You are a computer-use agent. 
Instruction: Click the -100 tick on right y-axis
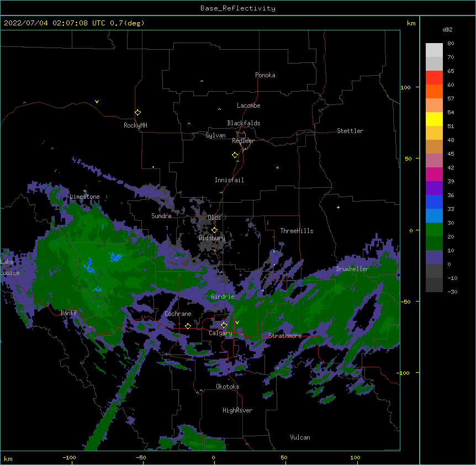pos(404,373)
